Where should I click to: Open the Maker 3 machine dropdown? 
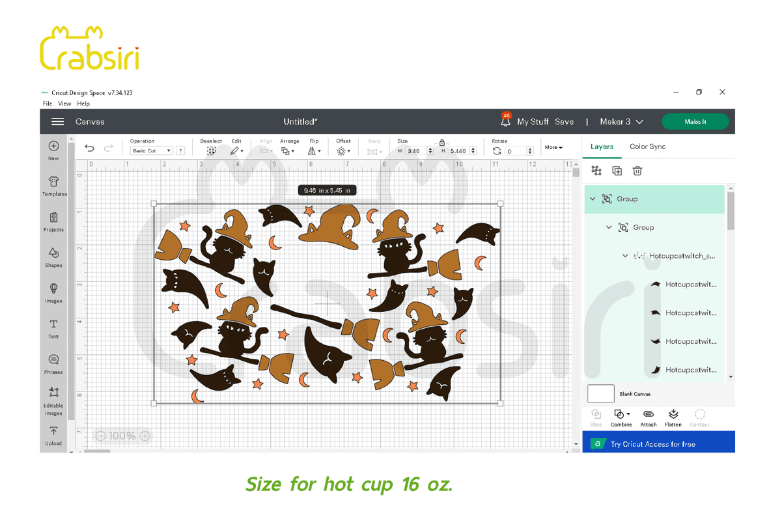621,122
